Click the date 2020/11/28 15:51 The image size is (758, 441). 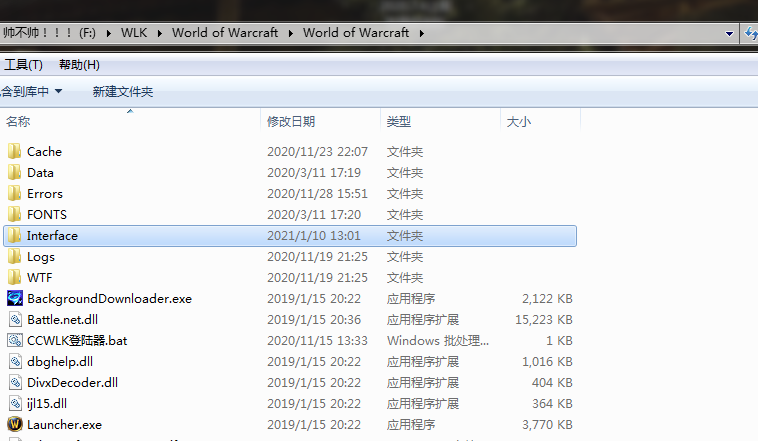(317, 193)
